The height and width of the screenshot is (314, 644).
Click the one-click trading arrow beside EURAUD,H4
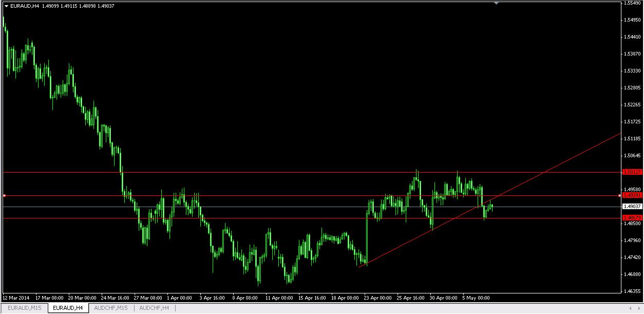[6, 6]
